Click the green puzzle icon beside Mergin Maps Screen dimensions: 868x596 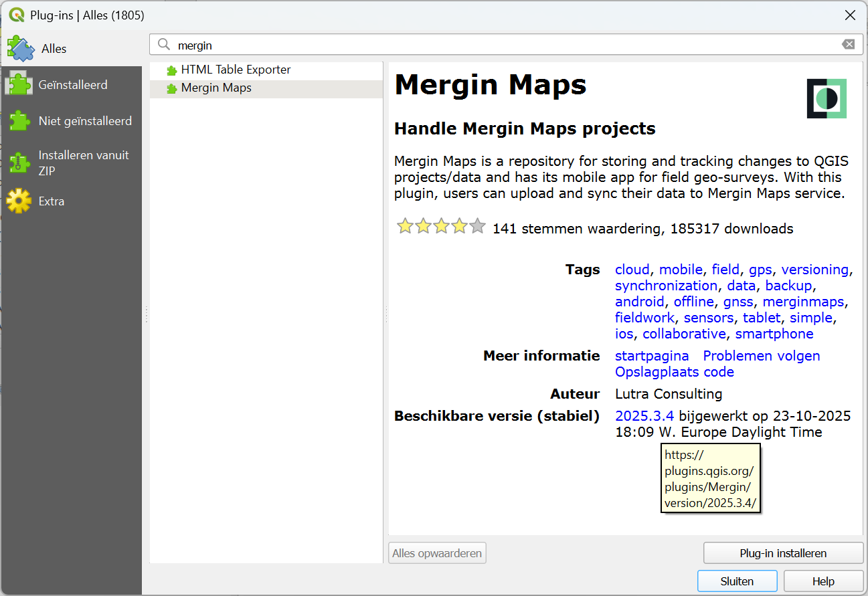pyautogui.click(x=172, y=88)
